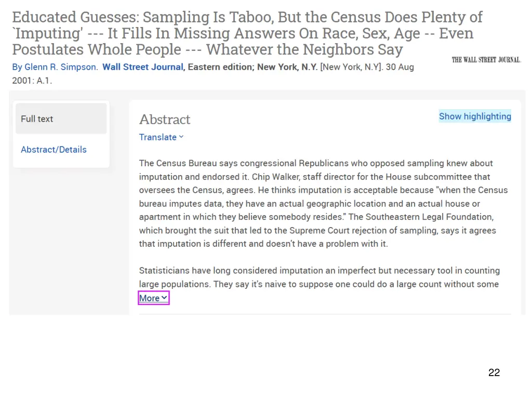
Task: Open author link Glenn R. Simpson
Action: (60, 67)
